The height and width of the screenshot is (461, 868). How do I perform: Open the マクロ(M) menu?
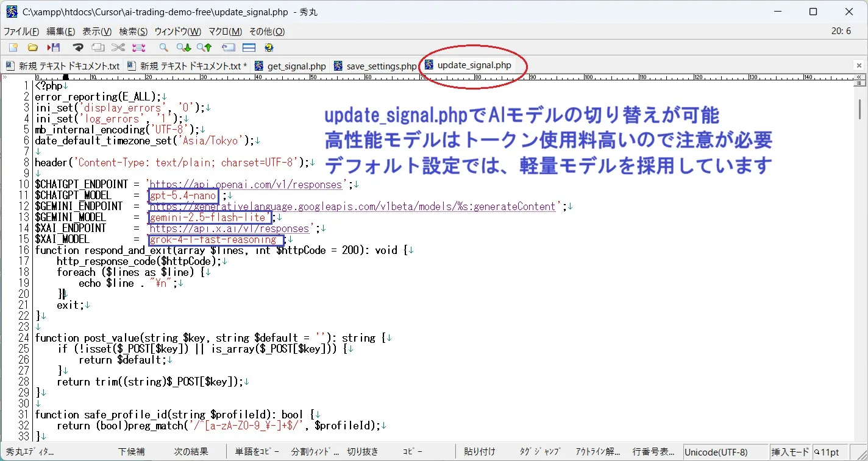225,32
